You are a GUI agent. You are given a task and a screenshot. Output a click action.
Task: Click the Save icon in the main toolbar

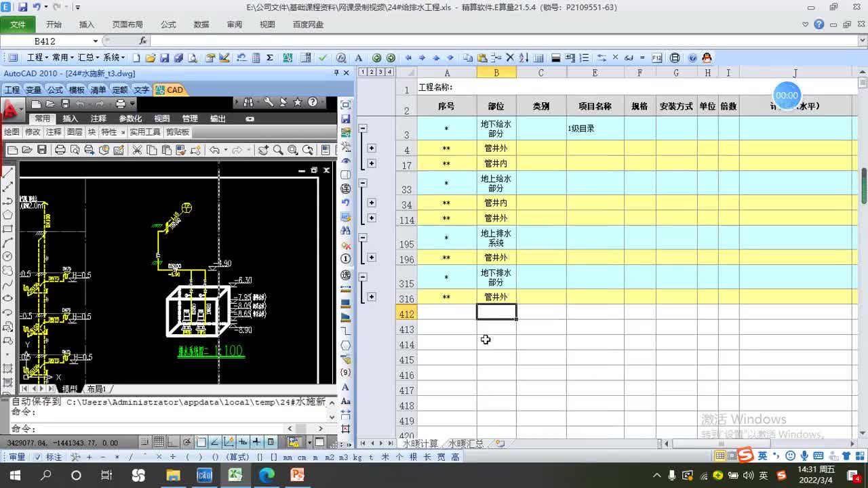(164, 58)
